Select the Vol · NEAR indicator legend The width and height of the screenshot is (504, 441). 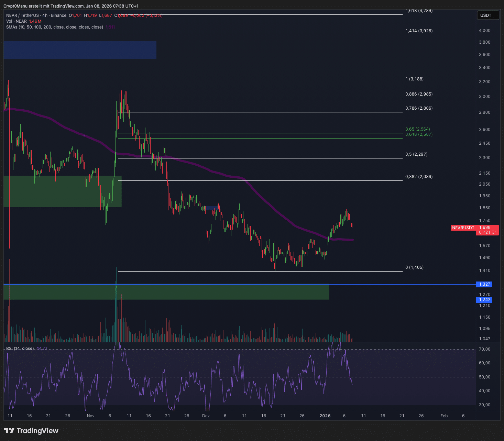coord(17,21)
